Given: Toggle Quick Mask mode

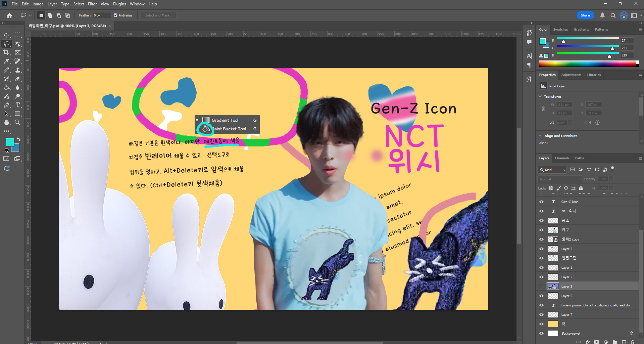Looking at the screenshot, I should coord(6,159).
